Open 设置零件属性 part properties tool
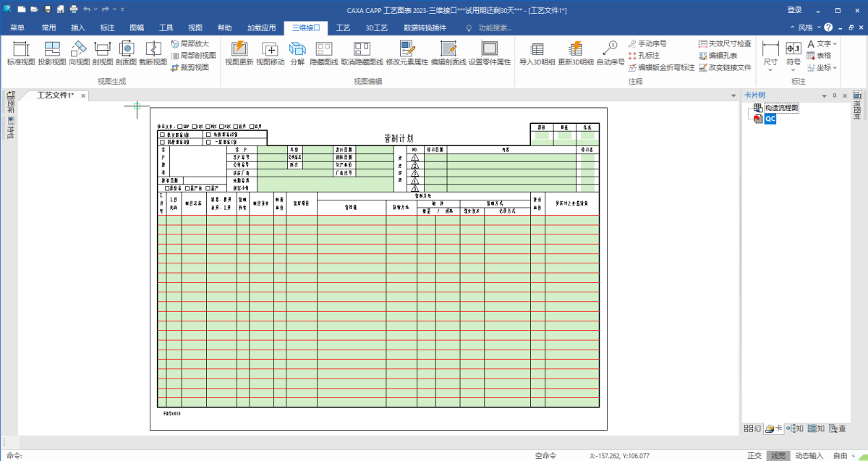This screenshot has width=868, height=461. [x=490, y=53]
